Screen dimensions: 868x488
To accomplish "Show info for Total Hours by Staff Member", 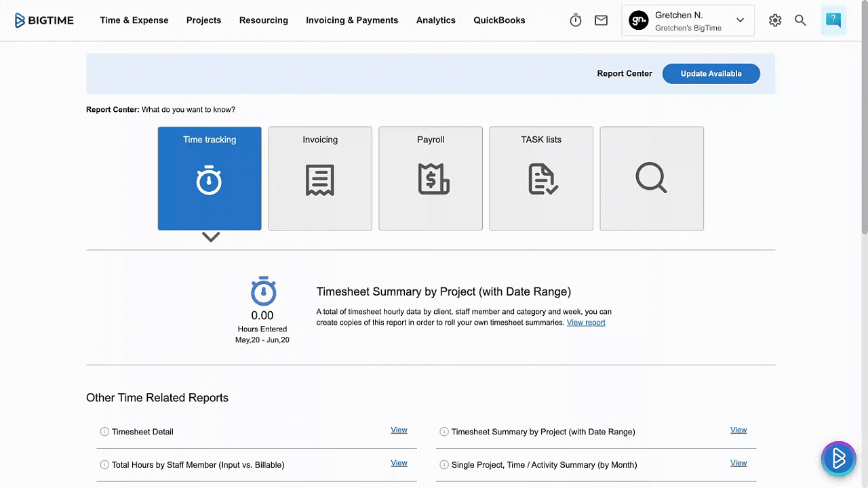I will (104, 465).
